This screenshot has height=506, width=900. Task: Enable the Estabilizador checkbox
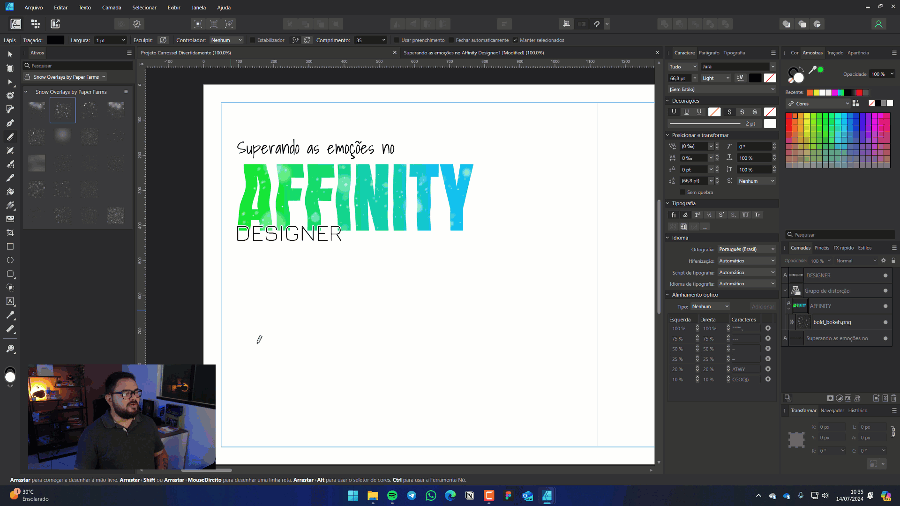pyautogui.click(x=253, y=40)
